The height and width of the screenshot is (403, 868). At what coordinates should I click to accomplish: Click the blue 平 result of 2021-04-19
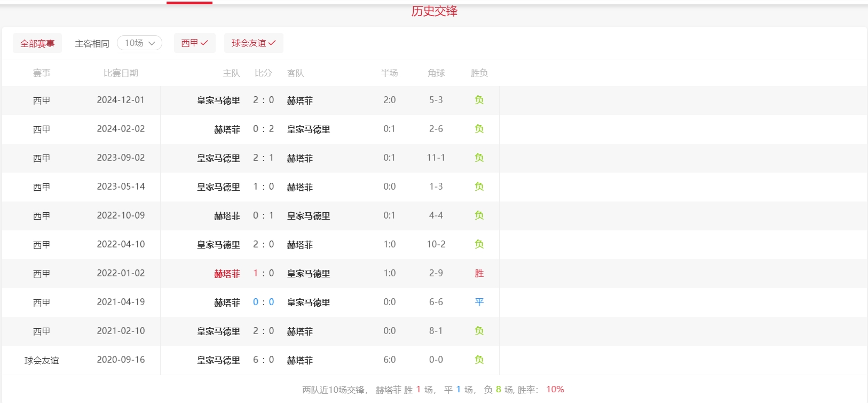[x=479, y=302]
